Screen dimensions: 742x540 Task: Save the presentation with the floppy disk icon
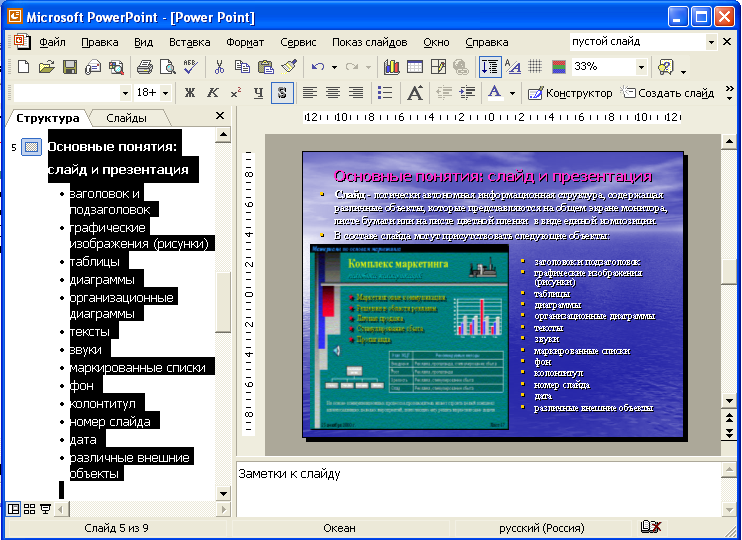70,67
